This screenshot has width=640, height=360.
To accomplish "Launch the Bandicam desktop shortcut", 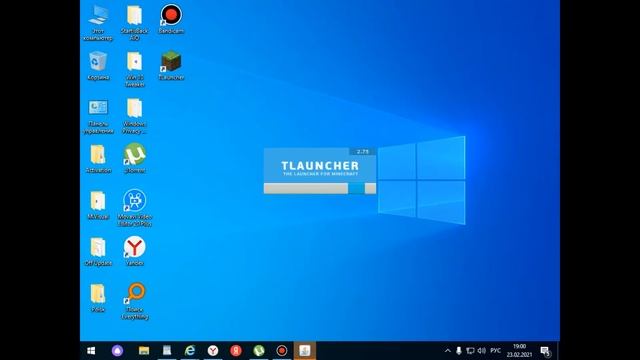I will [171, 19].
